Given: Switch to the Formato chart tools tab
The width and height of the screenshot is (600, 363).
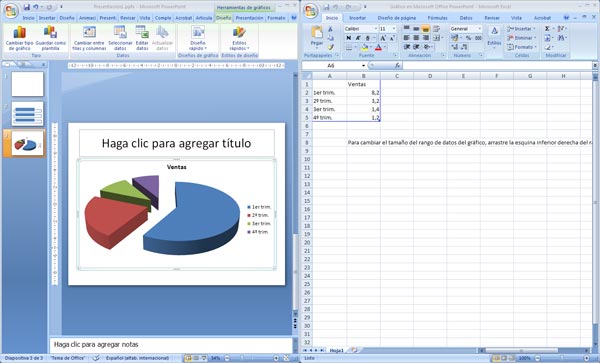Looking at the screenshot, I should (x=276, y=18).
